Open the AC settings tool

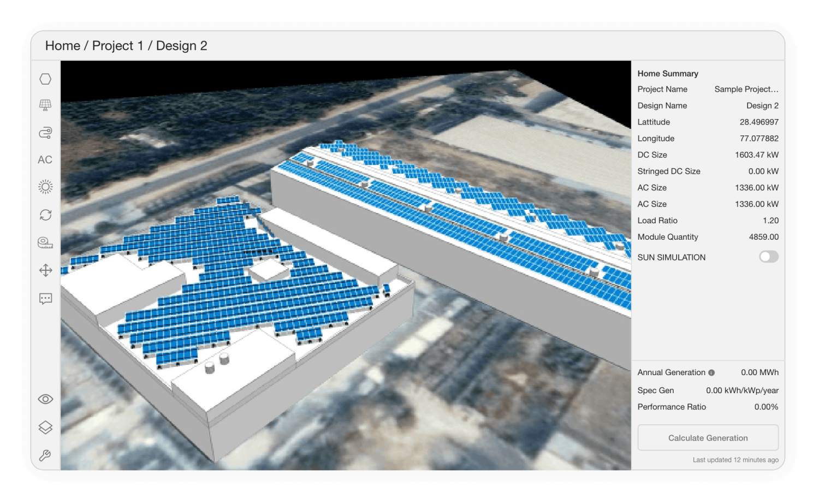[45, 160]
